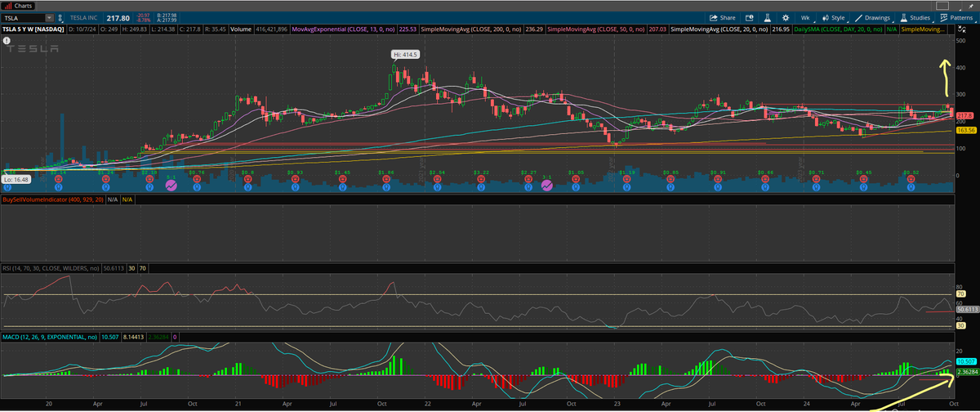The height and width of the screenshot is (412, 980).
Task: Open the Patterns menu
Action: pos(957,18)
